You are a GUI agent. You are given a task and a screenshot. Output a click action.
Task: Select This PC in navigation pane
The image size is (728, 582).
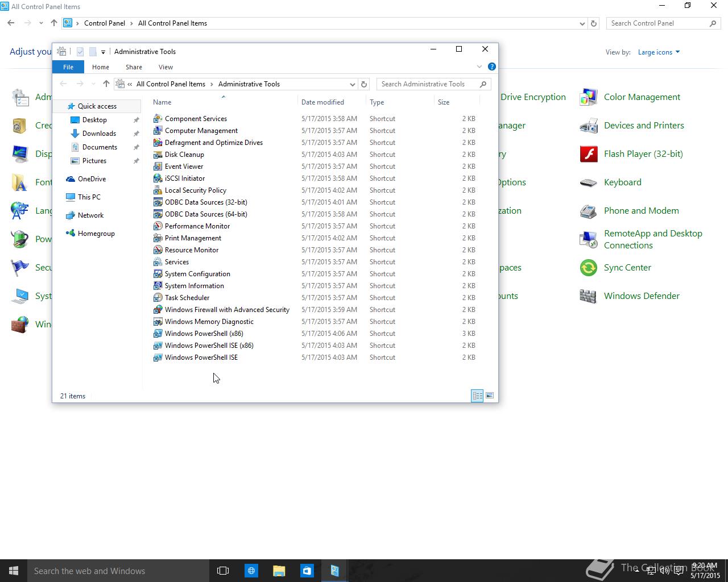coord(89,197)
